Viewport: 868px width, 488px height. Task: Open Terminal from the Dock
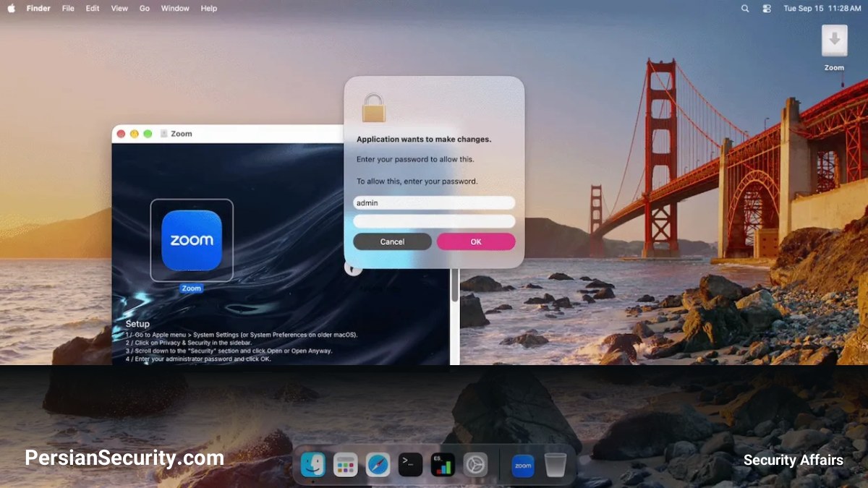pos(411,465)
